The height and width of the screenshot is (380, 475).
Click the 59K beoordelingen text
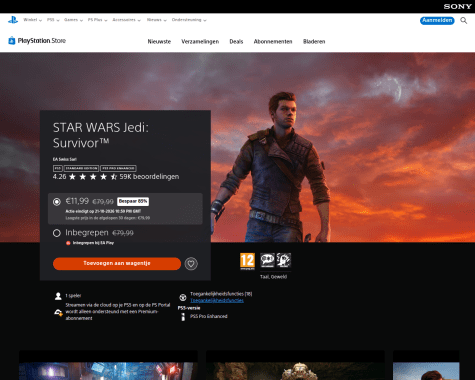point(149,177)
